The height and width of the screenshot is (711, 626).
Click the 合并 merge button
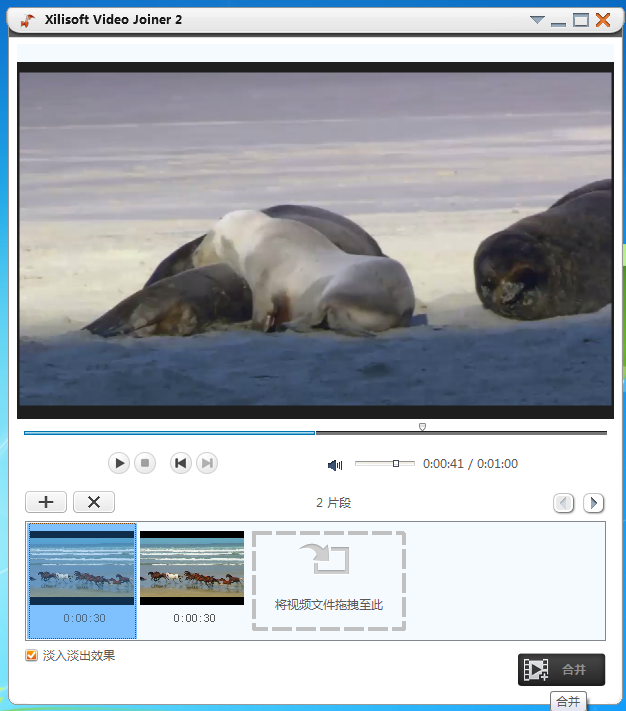[561, 670]
